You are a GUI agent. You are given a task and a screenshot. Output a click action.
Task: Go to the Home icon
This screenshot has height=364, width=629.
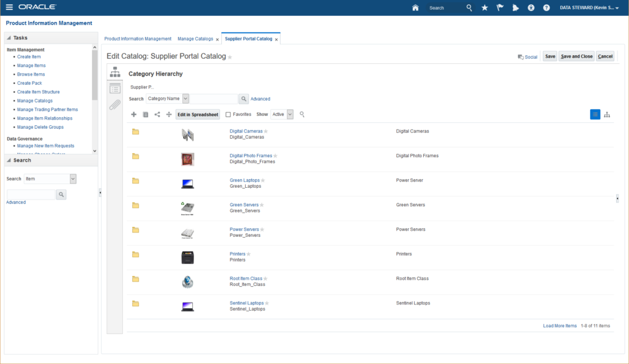415,7
